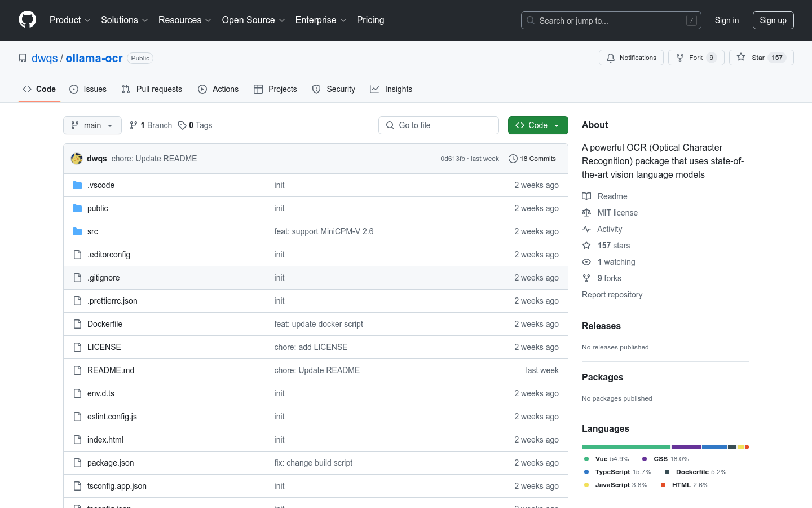Open the env.d.ts file
Screen dimensions: 812x508
101,393
